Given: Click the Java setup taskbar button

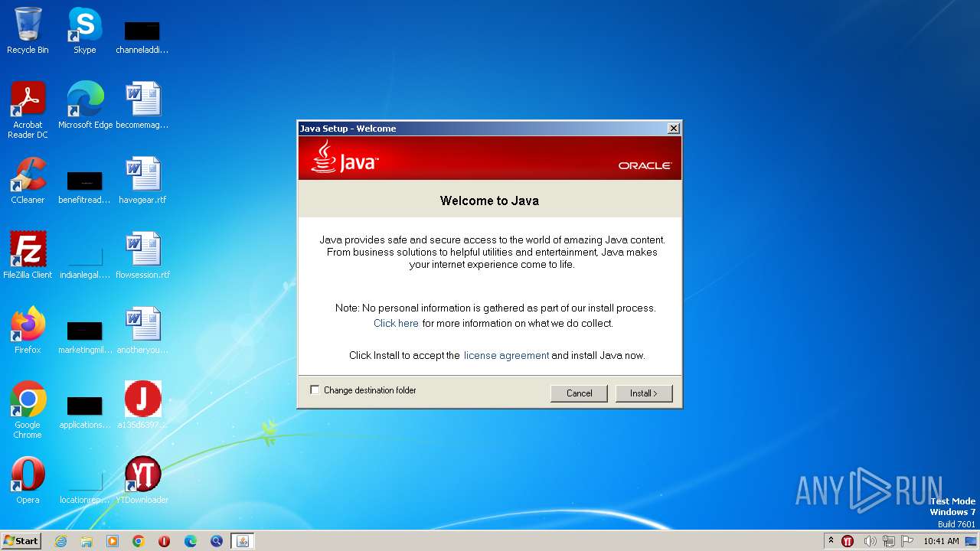Looking at the screenshot, I should (243, 541).
